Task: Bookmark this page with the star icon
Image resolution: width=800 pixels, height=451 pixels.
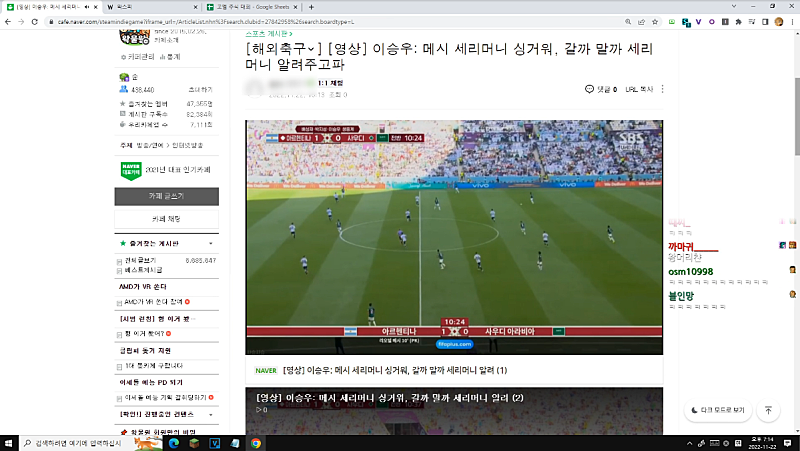Action: tap(655, 22)
